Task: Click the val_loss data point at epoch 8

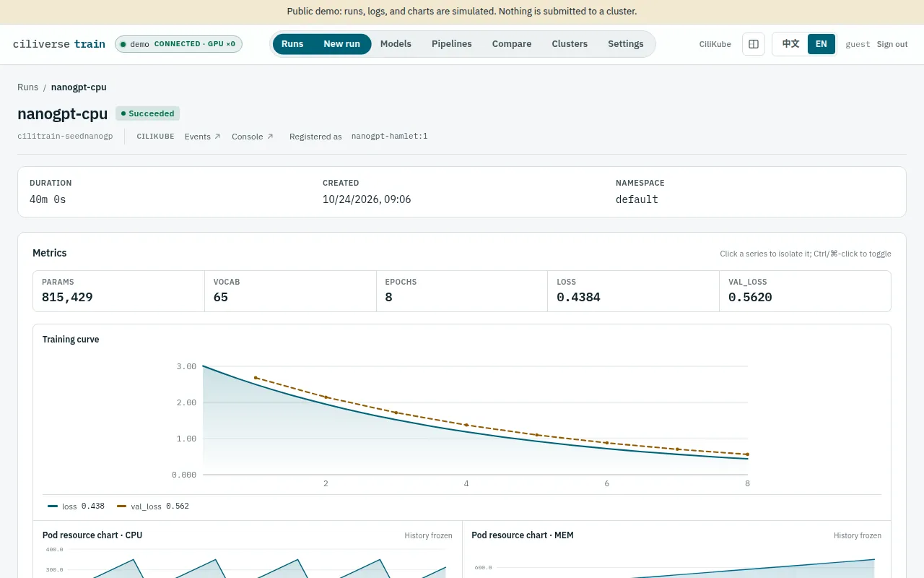Action: point(747,454)
